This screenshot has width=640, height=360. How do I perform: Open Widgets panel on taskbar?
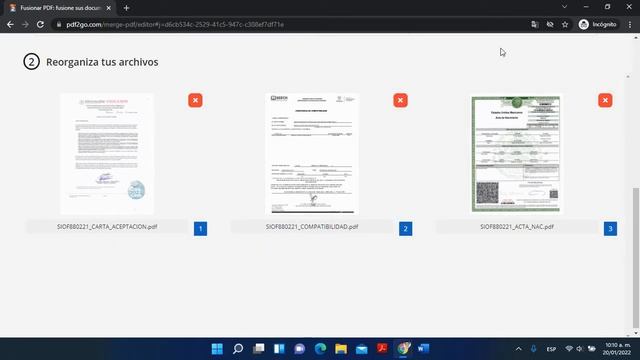pos(279,349)
